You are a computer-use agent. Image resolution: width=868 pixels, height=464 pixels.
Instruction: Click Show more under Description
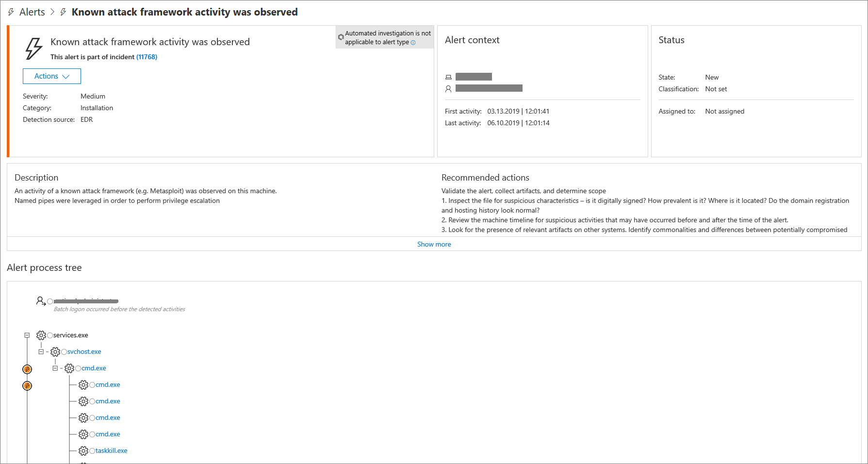(x=434, y=244)
